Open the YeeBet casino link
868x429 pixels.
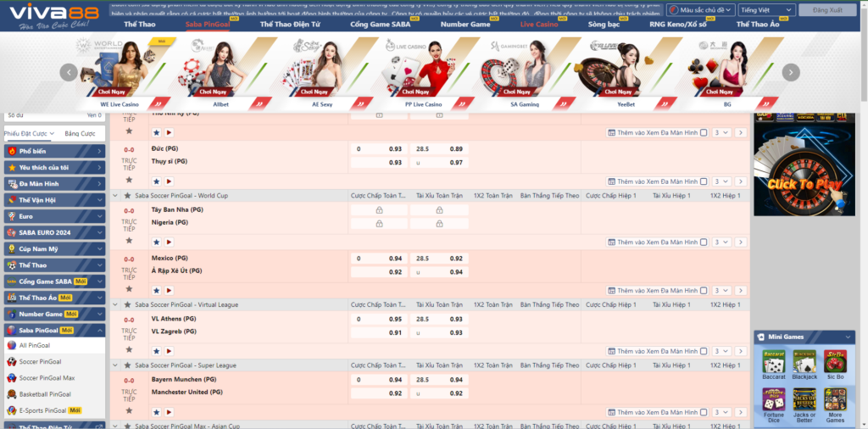point(626,104)
